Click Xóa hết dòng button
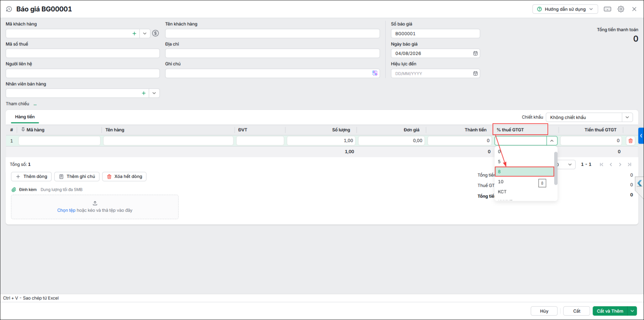Viewport: 644px width, 320px height. coord(124,176)
